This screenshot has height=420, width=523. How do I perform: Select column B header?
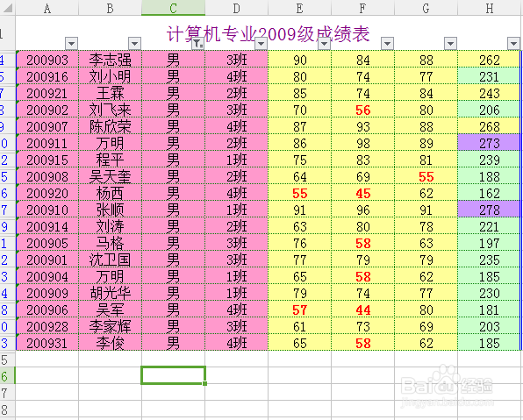pyautogui.click(x=110, y=8)
